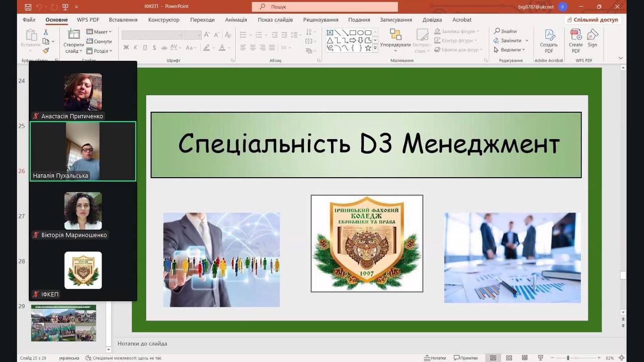Click the Align Right paragraph icon
644x362 pixels.
(263, 48)
